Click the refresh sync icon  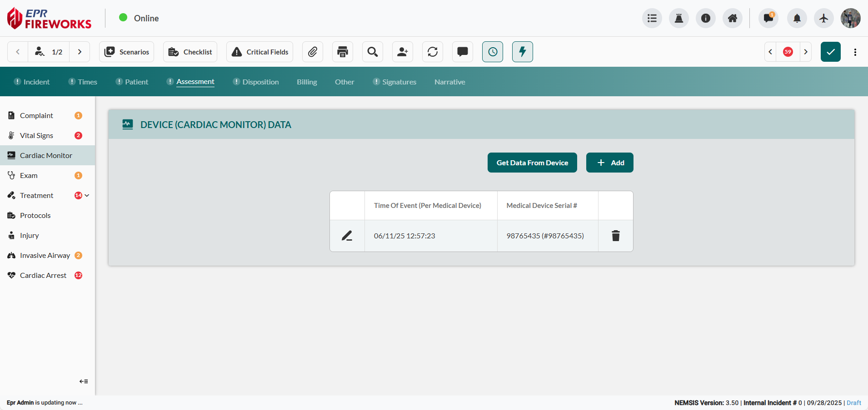coord(433,52)
